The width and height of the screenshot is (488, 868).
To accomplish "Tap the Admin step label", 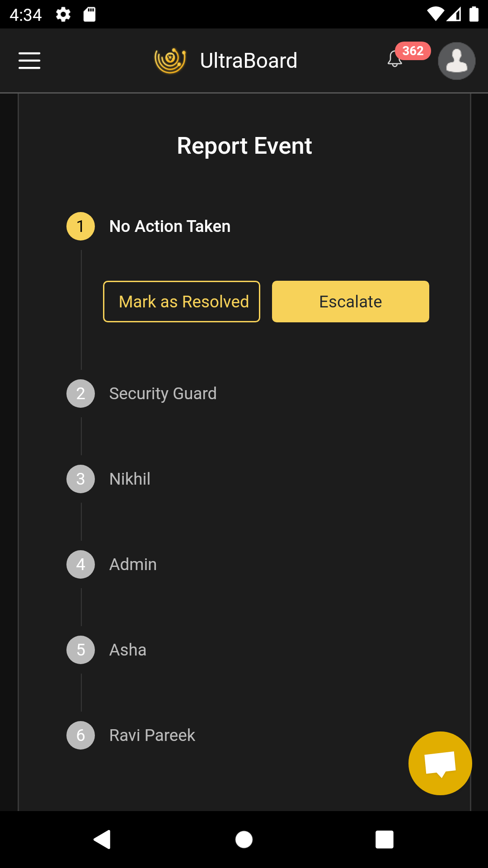I will (133, 564).
